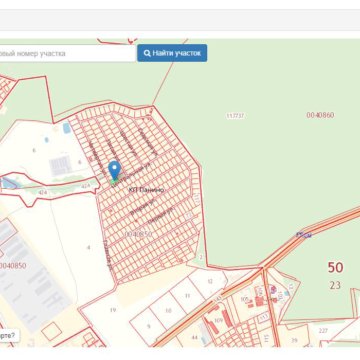Click the 'КП Панино' map label

click(x=146, y=190)
